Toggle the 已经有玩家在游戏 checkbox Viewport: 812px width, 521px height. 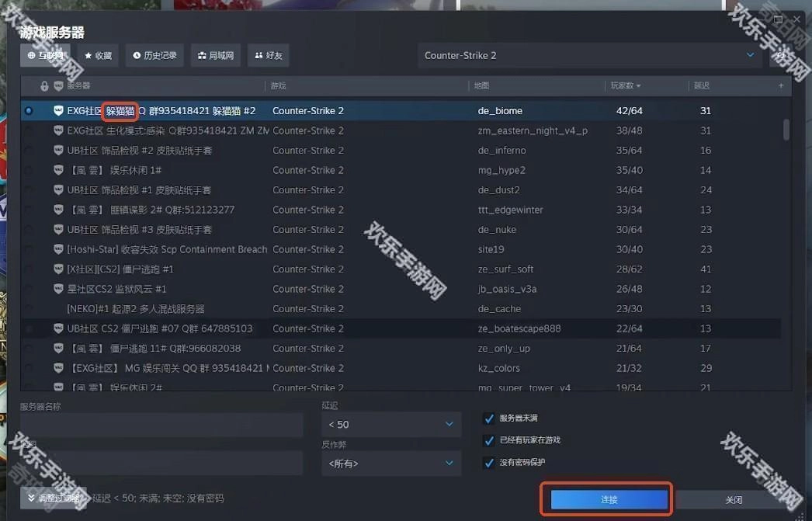[489, 440]
